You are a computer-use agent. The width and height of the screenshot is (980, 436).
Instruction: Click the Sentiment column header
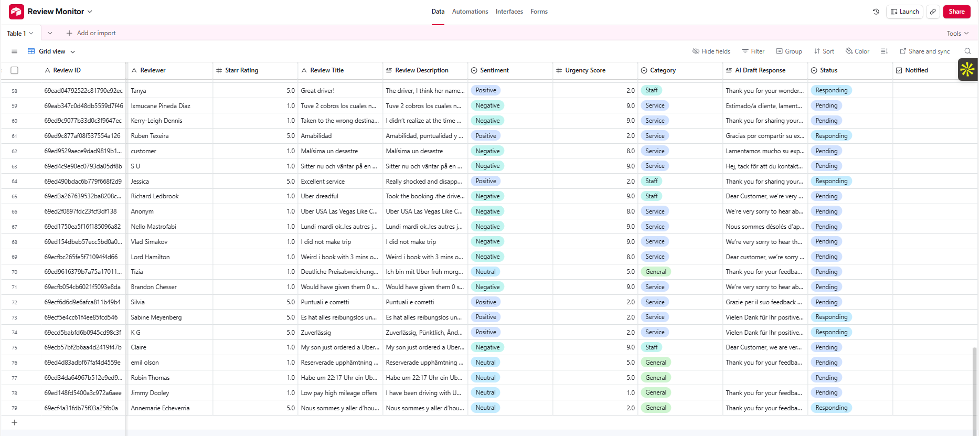[x=510, y=70]
